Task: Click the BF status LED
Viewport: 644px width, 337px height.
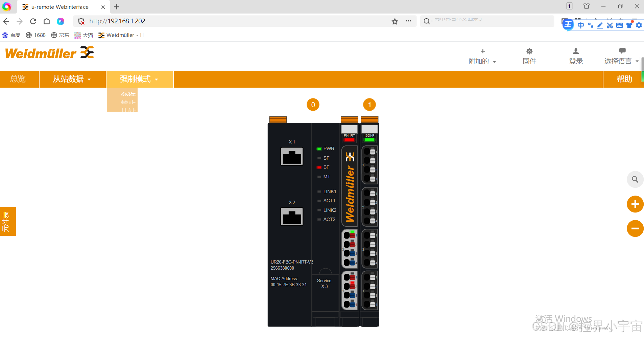Action: (319, 167)
